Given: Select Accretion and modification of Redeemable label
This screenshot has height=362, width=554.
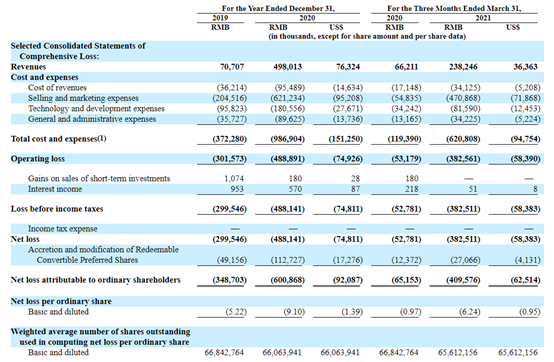Looking at the screenshot, I should (x=103, y=249).
